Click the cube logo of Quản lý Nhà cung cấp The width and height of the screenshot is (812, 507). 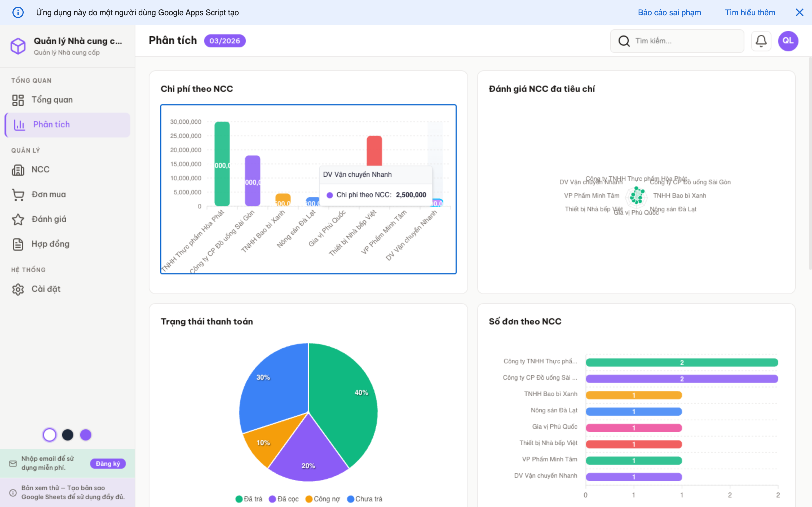coord(18,46)
